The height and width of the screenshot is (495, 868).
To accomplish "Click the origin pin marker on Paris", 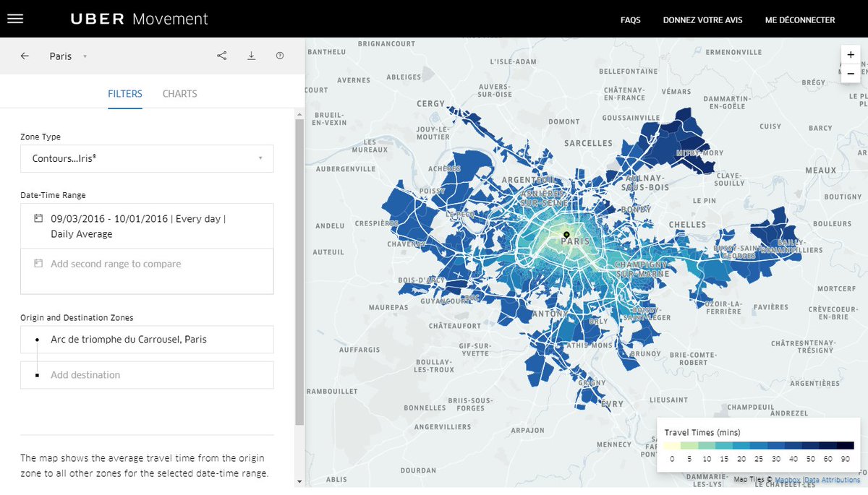I will (566, 236).
